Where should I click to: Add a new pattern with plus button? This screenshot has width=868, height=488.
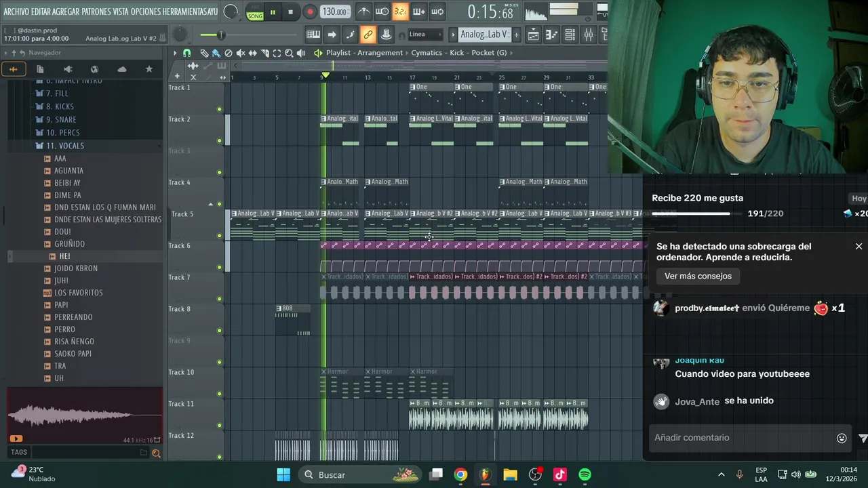click(x=516, y=35)
